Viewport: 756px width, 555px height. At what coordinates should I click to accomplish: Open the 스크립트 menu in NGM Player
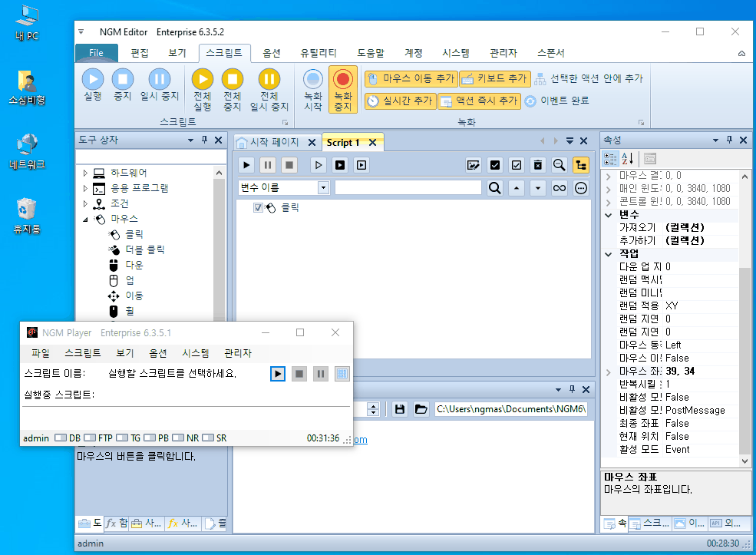click(x=83, y=353)
